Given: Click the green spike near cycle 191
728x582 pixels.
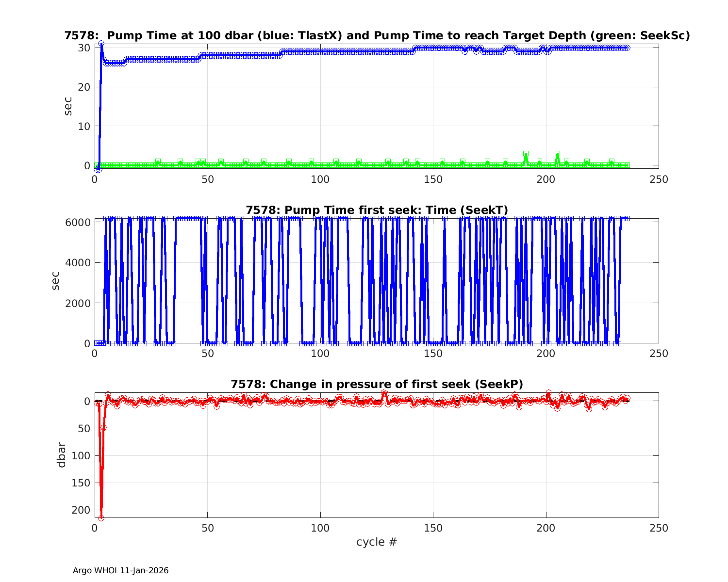Looking at the screenshot, I should click(x=526, y=154).
